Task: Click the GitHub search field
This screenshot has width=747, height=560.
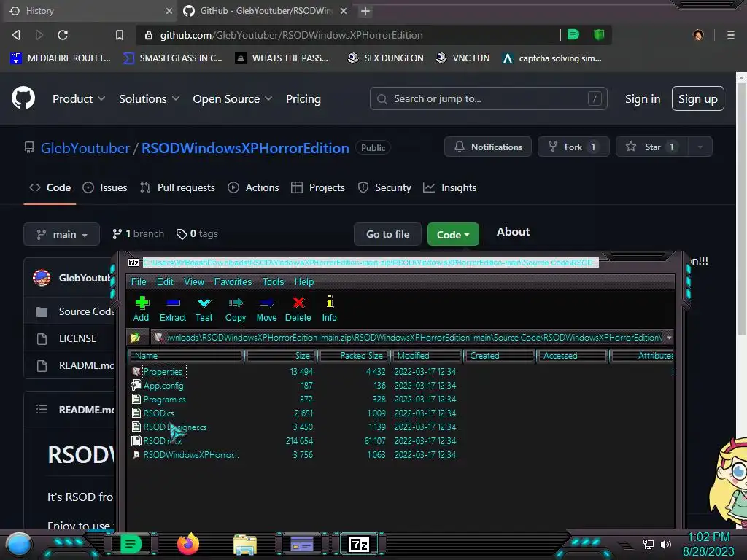Action: 488,98
